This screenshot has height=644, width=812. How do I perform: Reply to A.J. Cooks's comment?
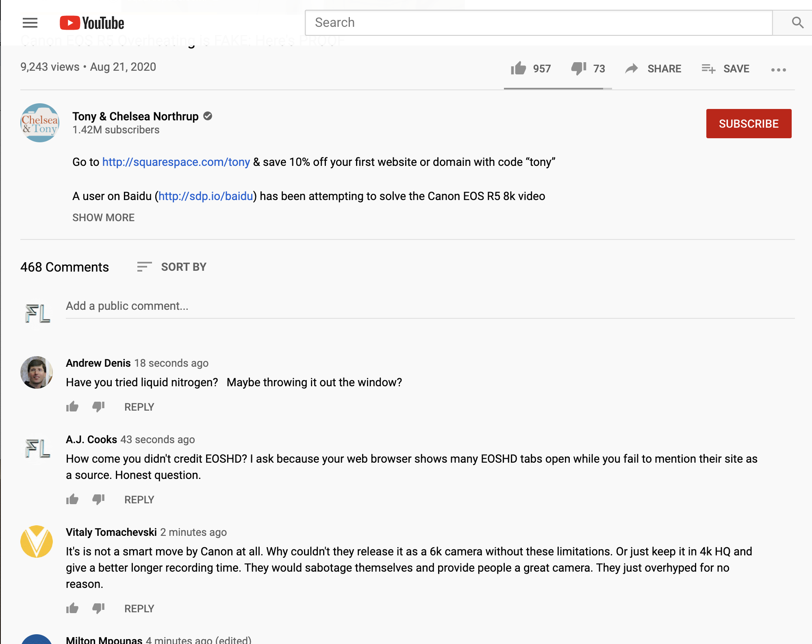pos(139,500)
